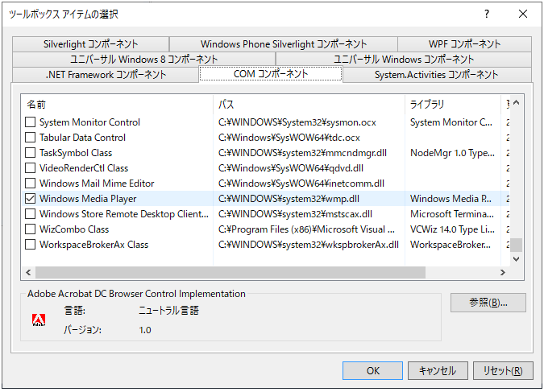Click the Adobe Acrobat logo icon
This screenshot has width=544, height=392.
(x=39, y=320)
